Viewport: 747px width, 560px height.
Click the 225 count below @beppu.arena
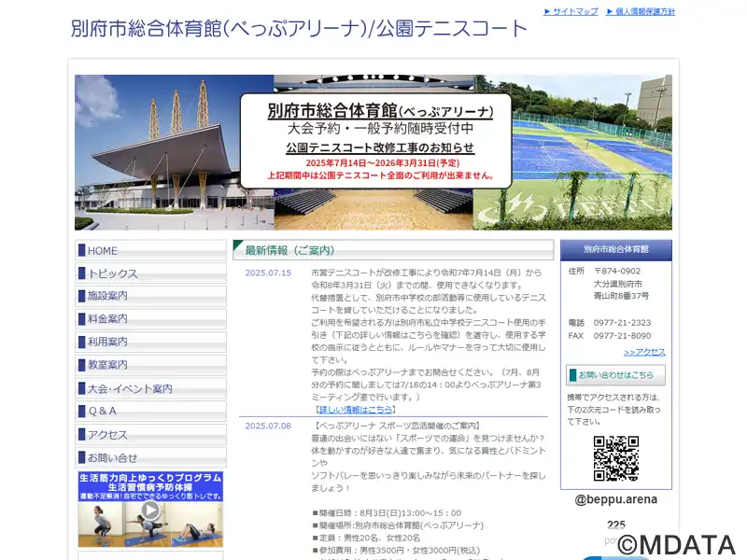pyautogui.click(x=616, y=525)
